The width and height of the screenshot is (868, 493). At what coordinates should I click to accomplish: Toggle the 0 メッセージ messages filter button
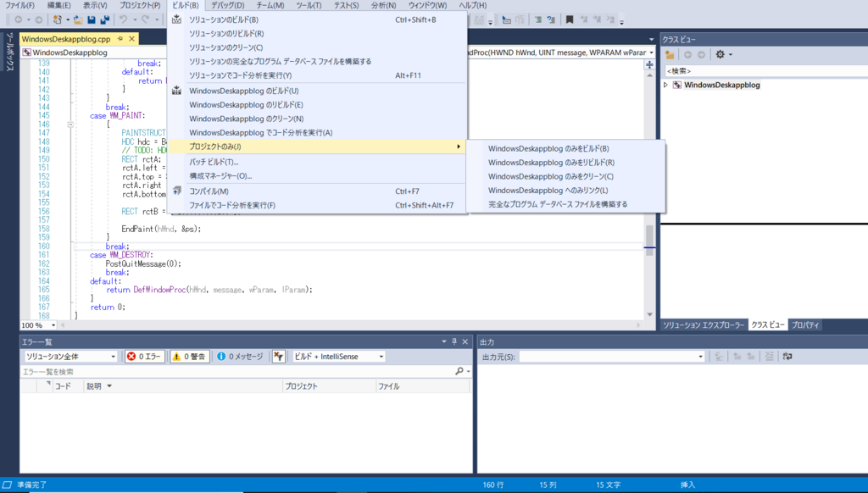click(x=240, y=357)
